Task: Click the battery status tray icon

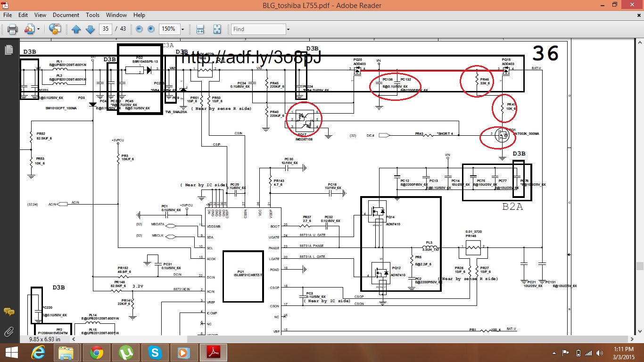Action: [578, 353]
